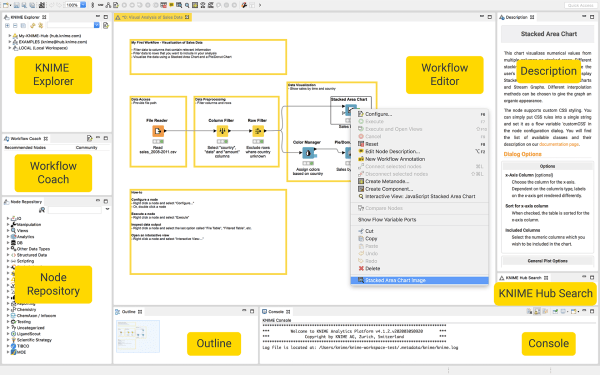Select the Console tab

[x=276, y=311]
